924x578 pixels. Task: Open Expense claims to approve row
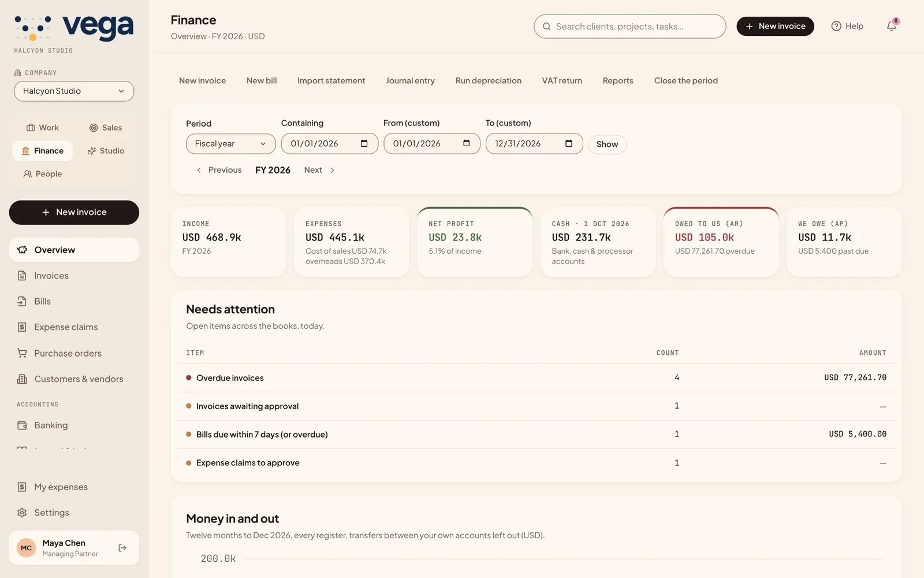click(536, 463)
